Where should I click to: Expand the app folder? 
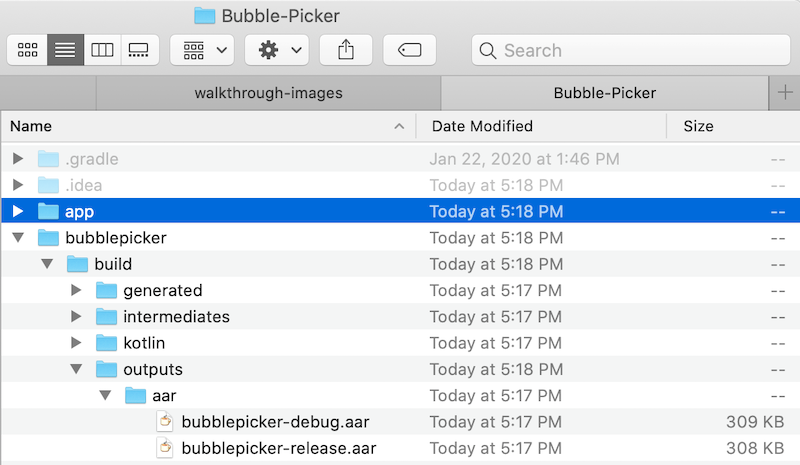pyautogui.click(x=18, y=211)
